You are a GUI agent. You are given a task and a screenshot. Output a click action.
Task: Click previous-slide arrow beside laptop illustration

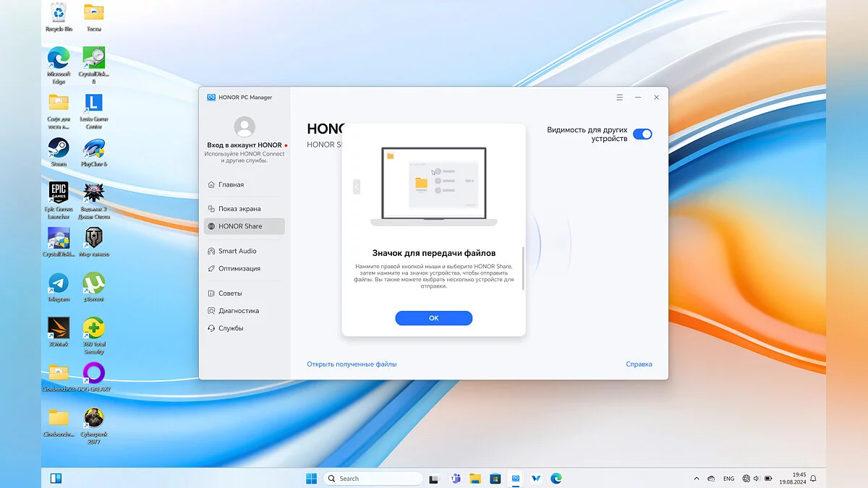357,187
